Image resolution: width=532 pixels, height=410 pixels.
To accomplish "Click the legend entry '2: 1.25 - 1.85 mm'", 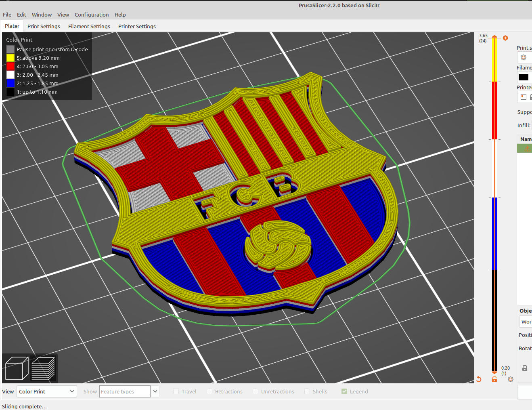I will coord(38,83).
